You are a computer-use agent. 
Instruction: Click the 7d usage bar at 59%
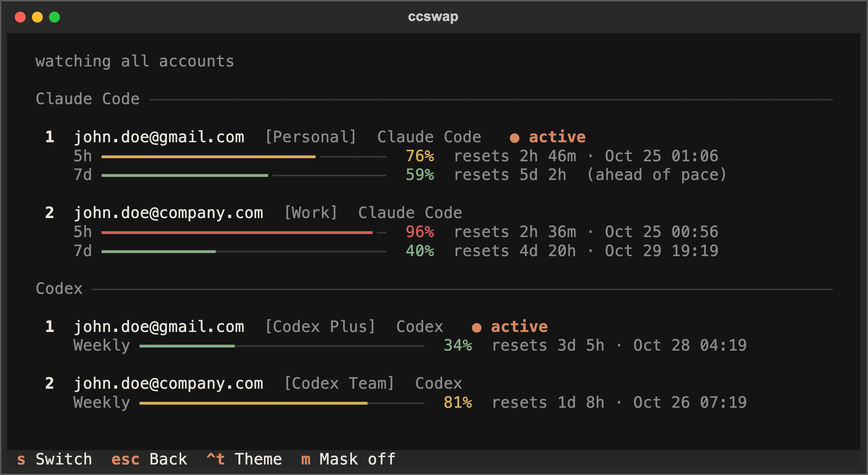pyautogui.click(x=244, y=175)
